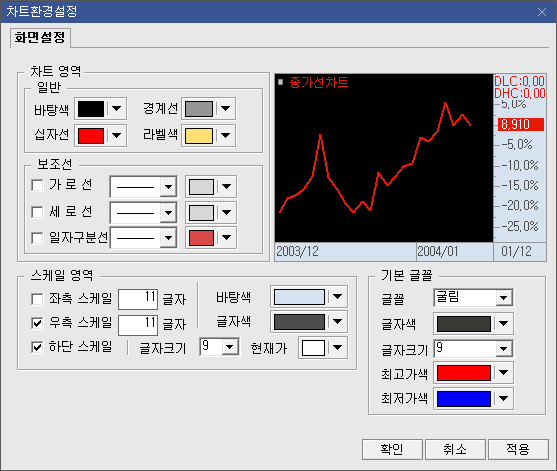
Task: Expand the 십자선 color dropdown arrow
Action: tap(117, 135)
